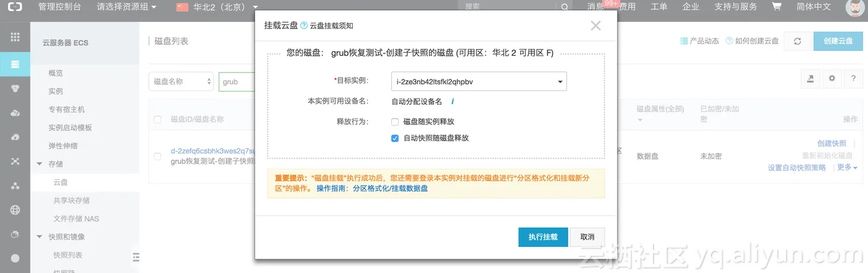Click the China flag region icon
This screenshot has width=868, height=273.
[182, 7]
